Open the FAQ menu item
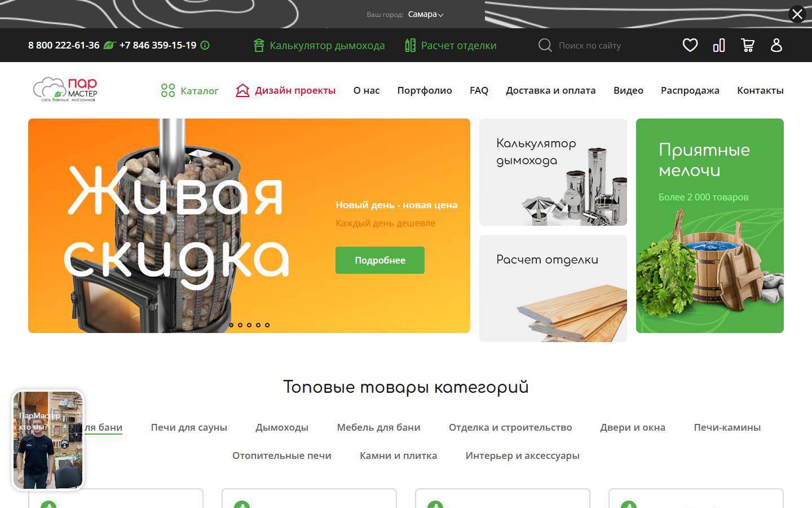 click(479, 90)
